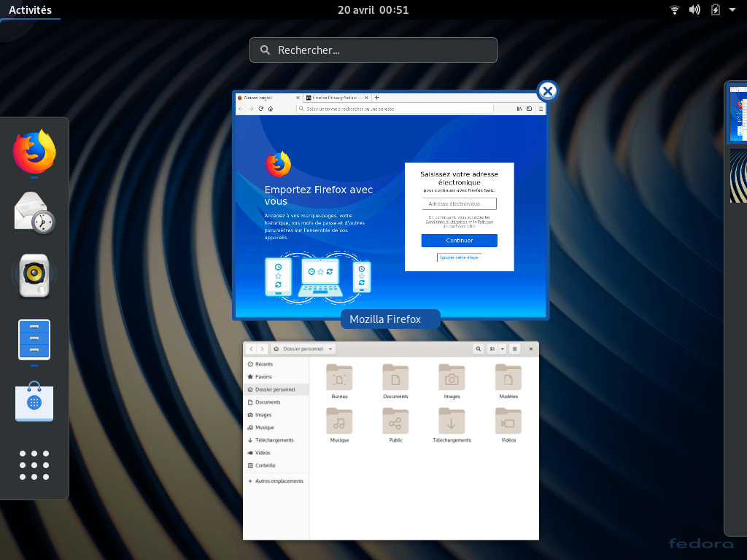Close the Nouvel onglet tab in Firefox
Viewport: 747px width, 560px height.
(298, 98)
